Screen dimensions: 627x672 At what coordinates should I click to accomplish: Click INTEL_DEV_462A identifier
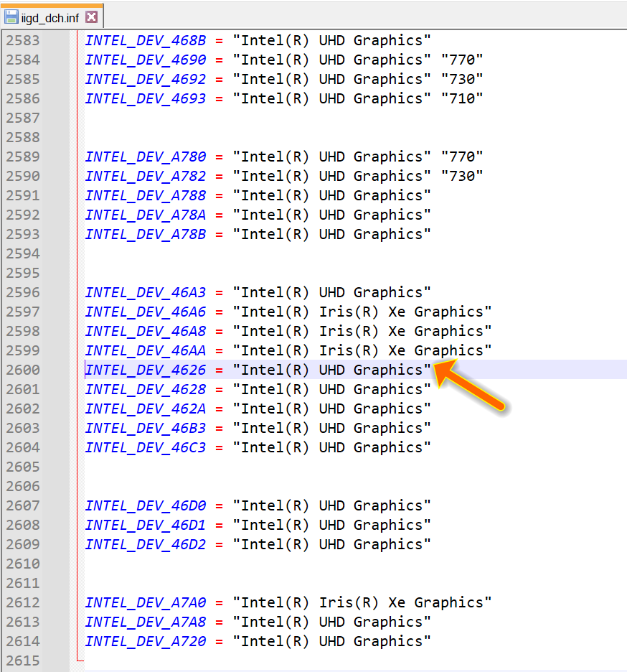(x=146, y=409)
